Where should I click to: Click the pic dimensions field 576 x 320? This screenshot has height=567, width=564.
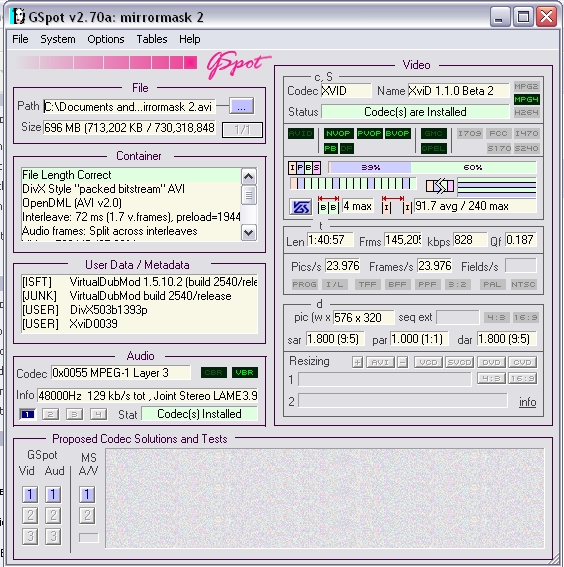(363, 317)
